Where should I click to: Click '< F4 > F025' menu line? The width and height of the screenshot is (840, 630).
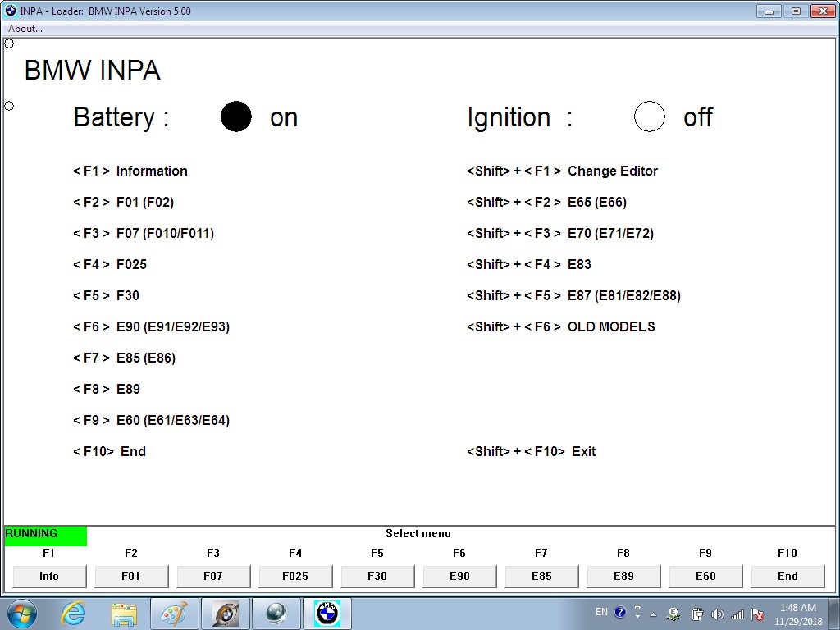(x=110, y=264)
